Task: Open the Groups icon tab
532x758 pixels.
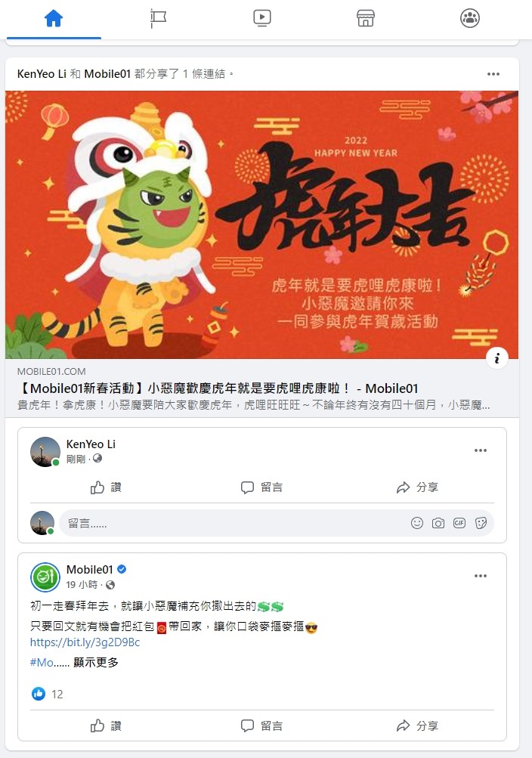Action: 470,19
